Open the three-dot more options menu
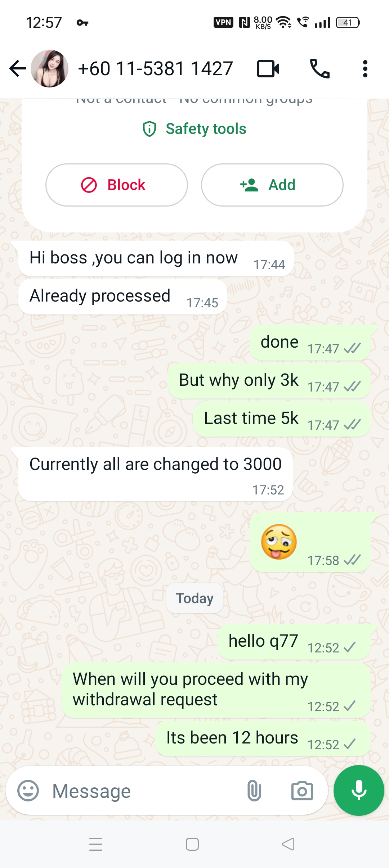Viewport: 389px width, 868px height. pyautogui.click(x=365, y=68)
